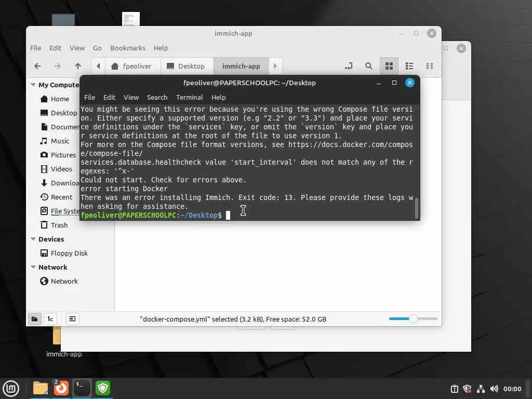This screenshot has height=399, width=532.
Task: Collapse the My Computer section
Action: pyautogui.click(x=33, y=85)
